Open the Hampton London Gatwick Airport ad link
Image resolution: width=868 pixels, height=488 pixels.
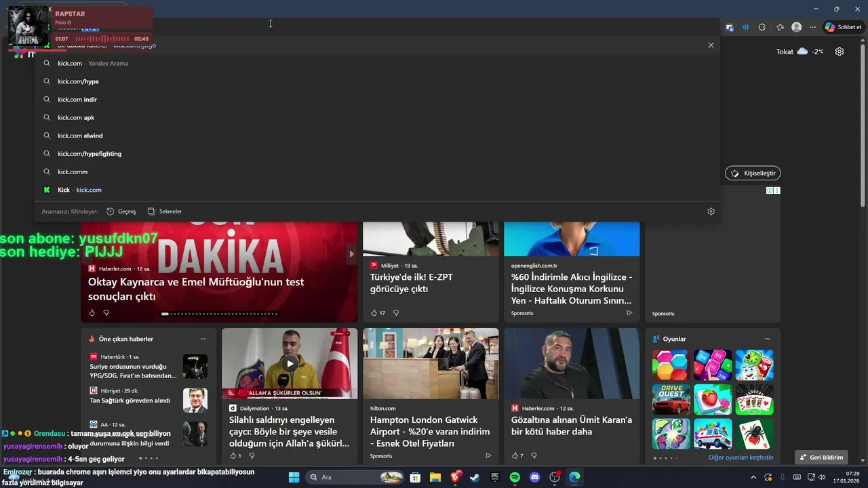coord(430,432)
